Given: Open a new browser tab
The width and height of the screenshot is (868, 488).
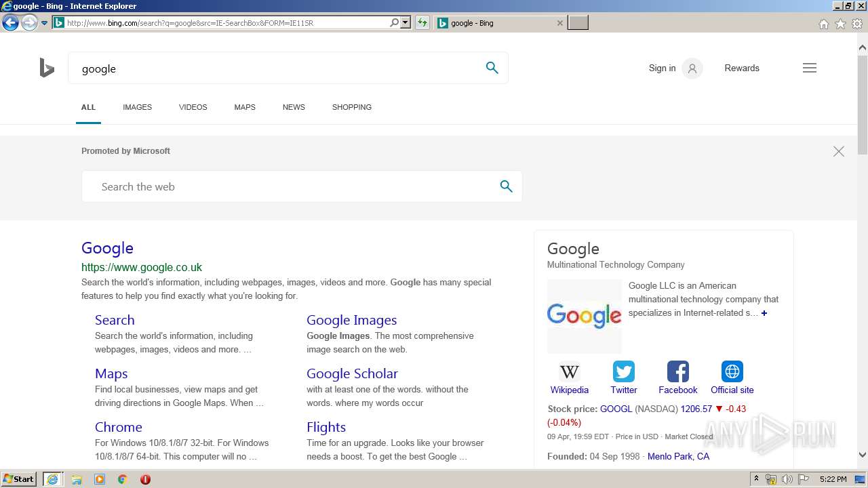Looking at the screenshot, I should click(578, 23).
